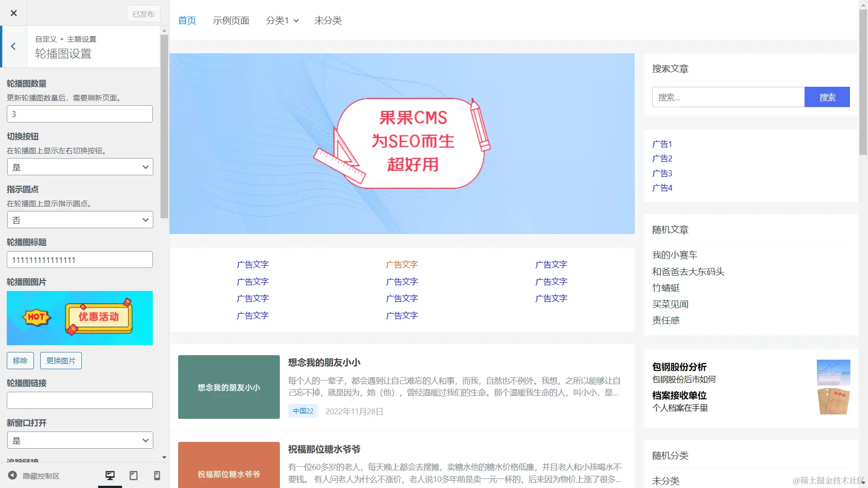Click the page preview scrollbar
The height and width of the screenshot is (488, 868).
pyautogui.click(x=863, y=81)
